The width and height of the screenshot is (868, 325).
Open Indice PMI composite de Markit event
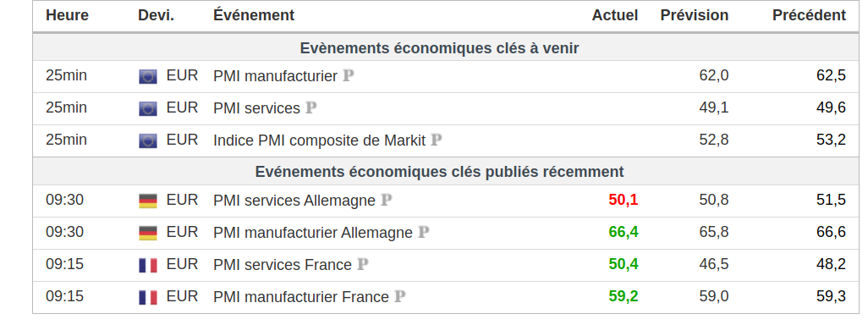coord(320,140)
